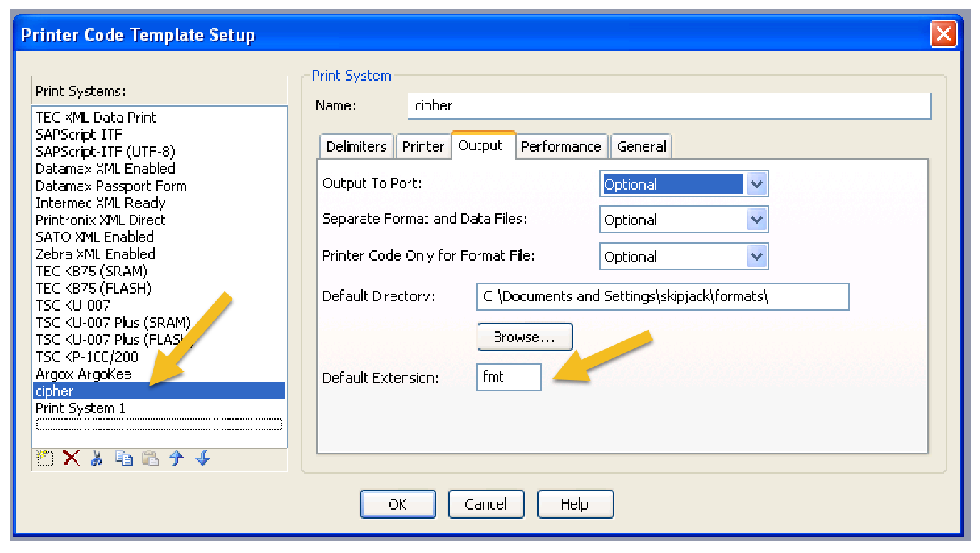Create a new print system entry
The image size is (980, 553).
point(45,458)
